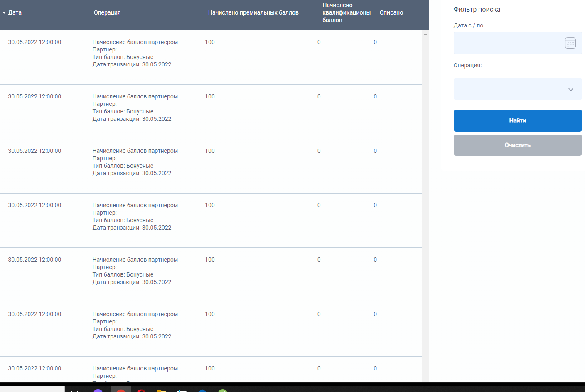
Task: Sort by the Списано column header
Action: [391, 13]
